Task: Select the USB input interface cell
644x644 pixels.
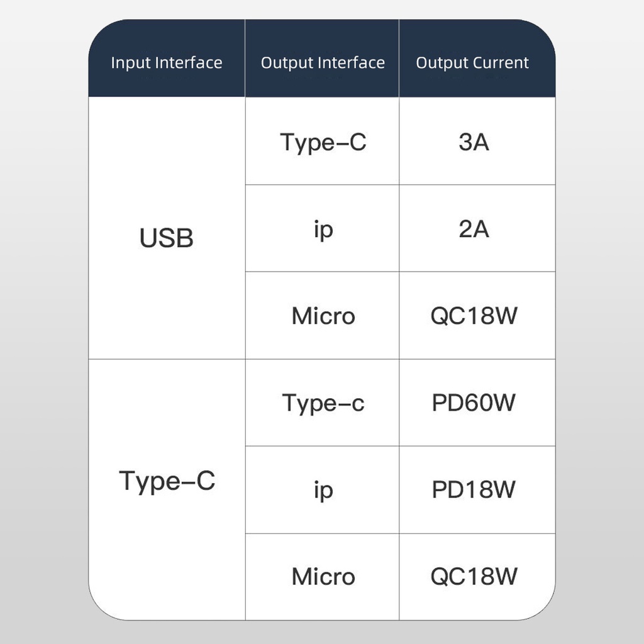Action: 167,238
